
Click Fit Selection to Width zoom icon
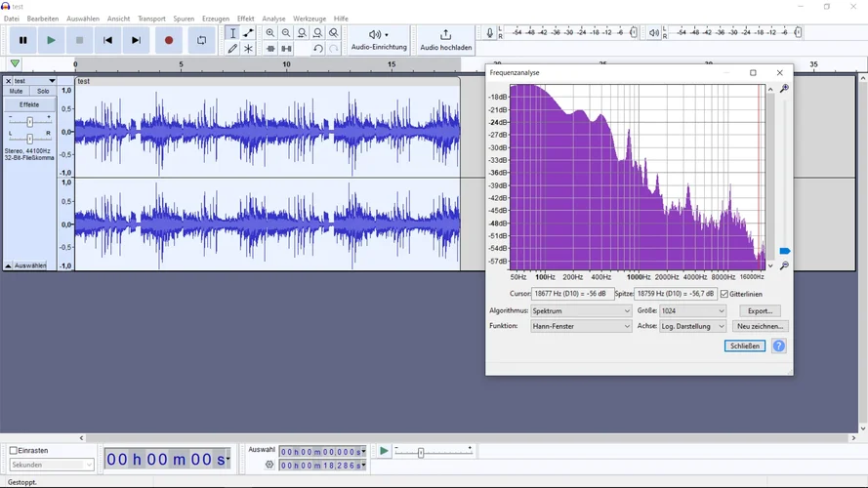coord(302,33)
